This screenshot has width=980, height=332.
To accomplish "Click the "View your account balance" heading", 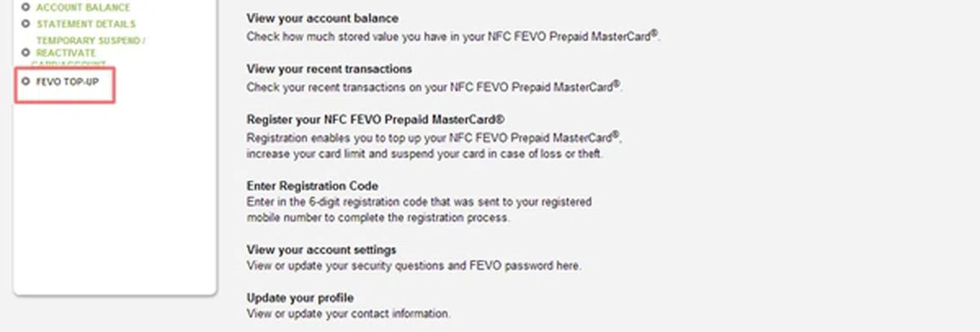I will [323, 19].
